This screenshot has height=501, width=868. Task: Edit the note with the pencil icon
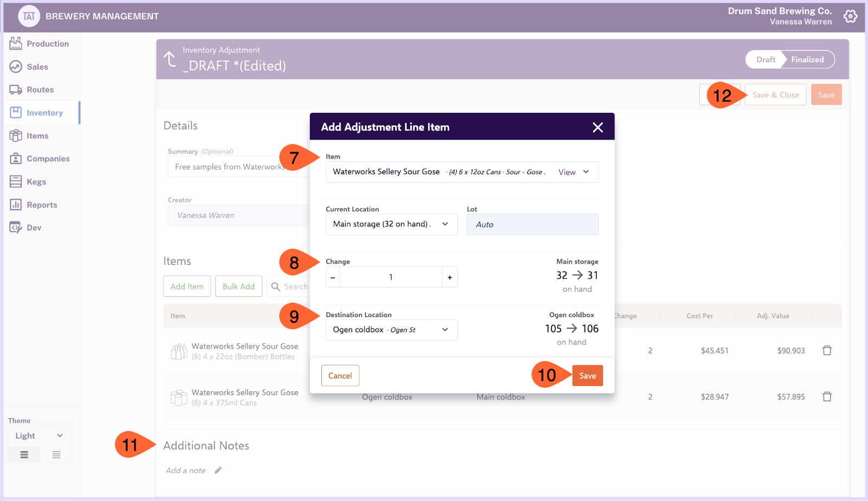[218, 471]
